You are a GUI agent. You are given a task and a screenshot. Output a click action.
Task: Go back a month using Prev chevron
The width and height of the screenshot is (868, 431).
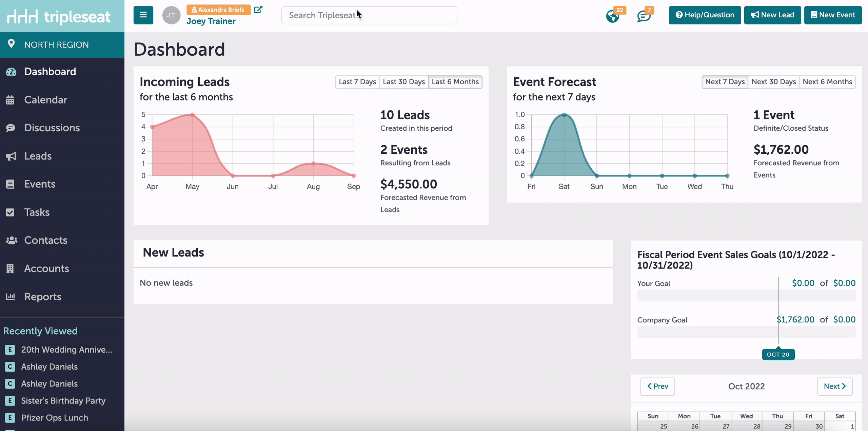(657, 386)
